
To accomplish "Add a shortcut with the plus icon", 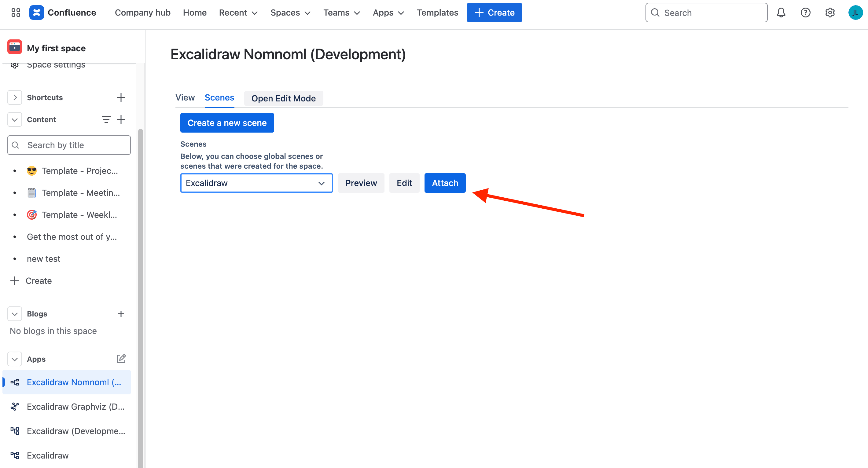I will [121, 97].
